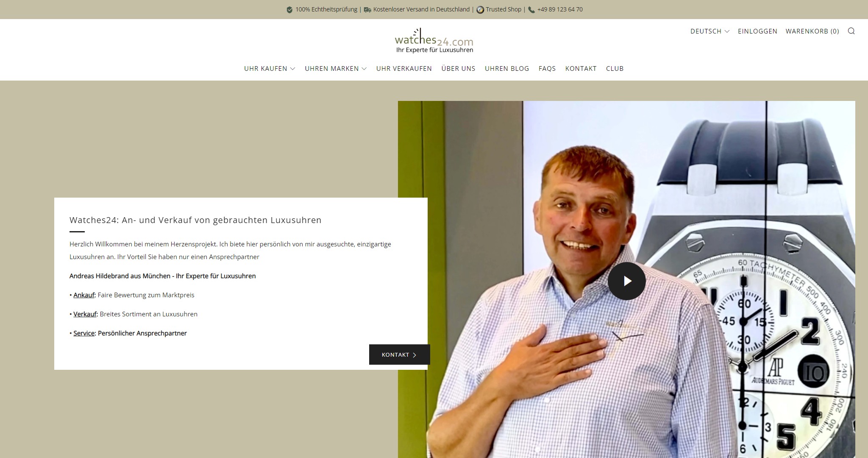Viewport: 868px width, 458px height.
Task: Go to the Uhren Blog
Action: coord(507,68)
